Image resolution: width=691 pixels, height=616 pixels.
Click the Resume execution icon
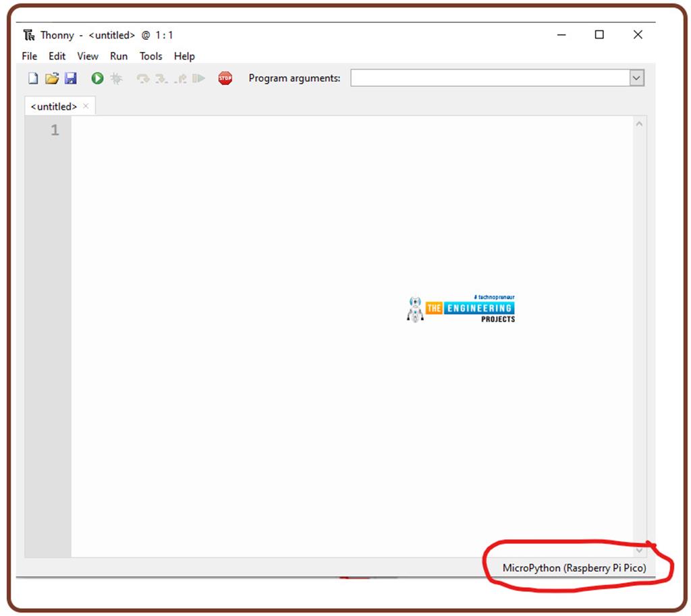[198, 78]
